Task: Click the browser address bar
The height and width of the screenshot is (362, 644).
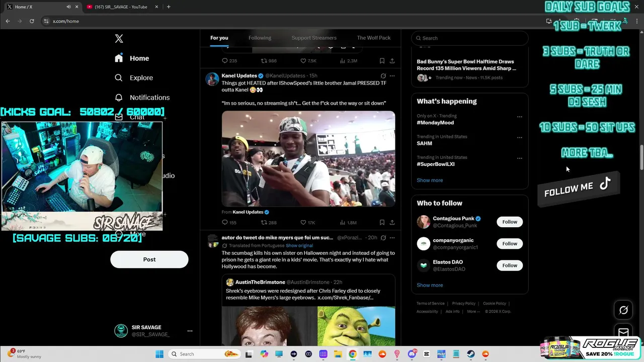Action: tap(292, 21)
